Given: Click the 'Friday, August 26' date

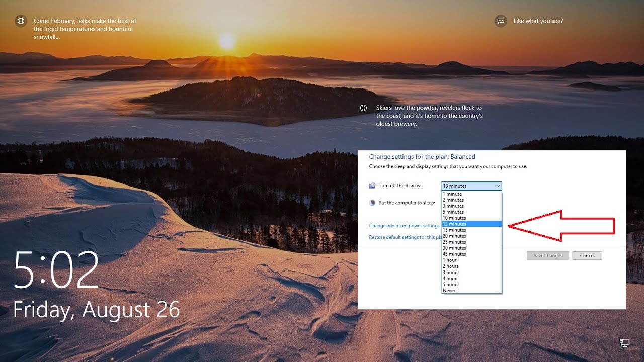Looking at the screenshot, I should point(97,310).
